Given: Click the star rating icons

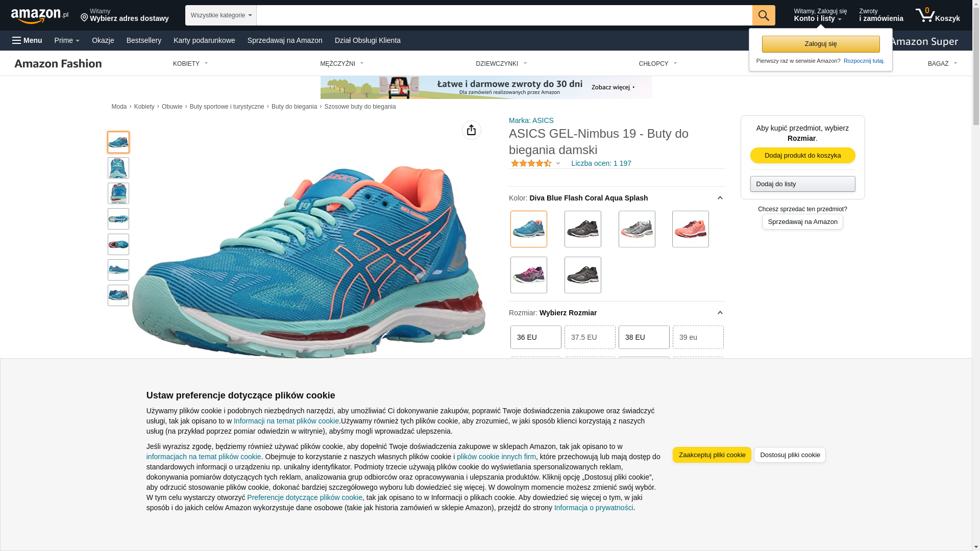Looking at the screenshot, I should [531, 163].
